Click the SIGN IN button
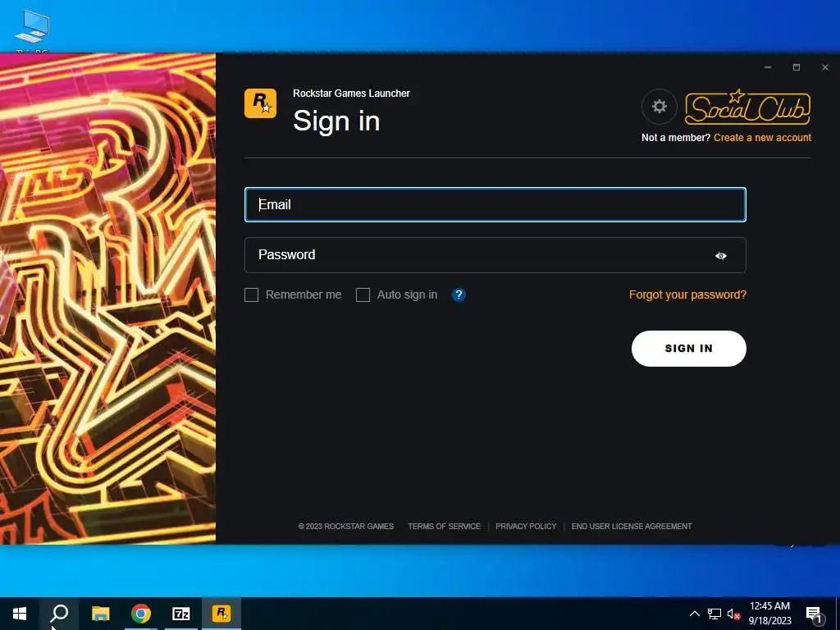 [x=688, y=348]
